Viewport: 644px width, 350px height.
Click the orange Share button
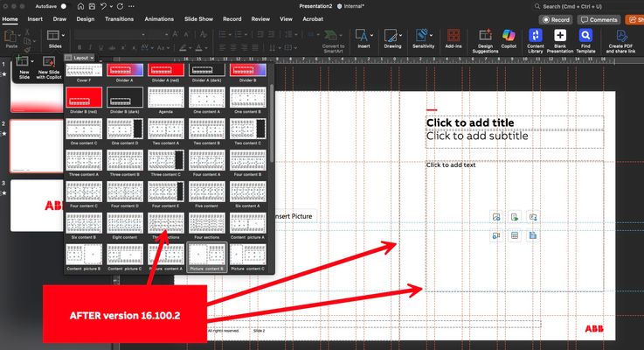[x=634, y=19]
